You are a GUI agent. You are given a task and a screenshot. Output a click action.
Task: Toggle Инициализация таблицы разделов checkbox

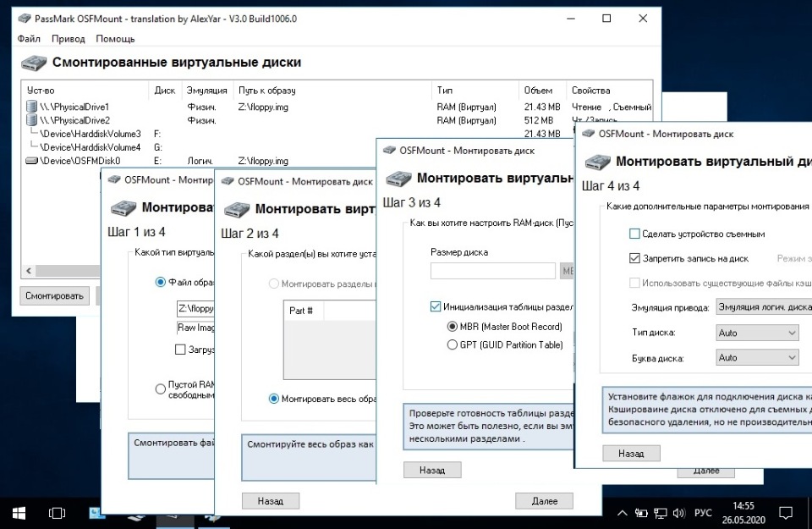pos(436,306)
